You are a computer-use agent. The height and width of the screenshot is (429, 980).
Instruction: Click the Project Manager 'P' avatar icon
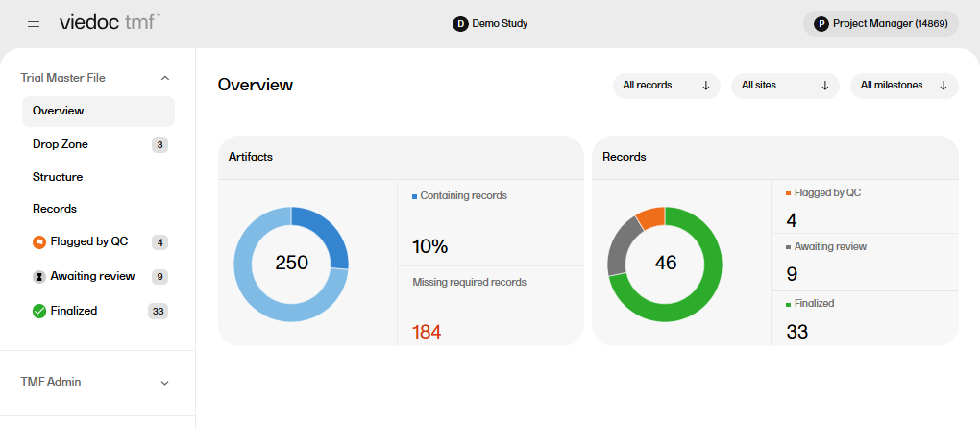[x=821, y=23]
